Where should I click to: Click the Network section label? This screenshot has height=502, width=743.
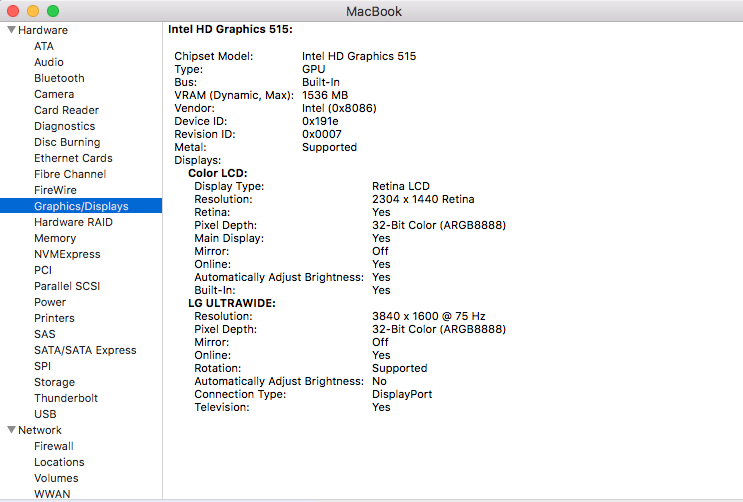pyautogui.click(x=40, y=430)
